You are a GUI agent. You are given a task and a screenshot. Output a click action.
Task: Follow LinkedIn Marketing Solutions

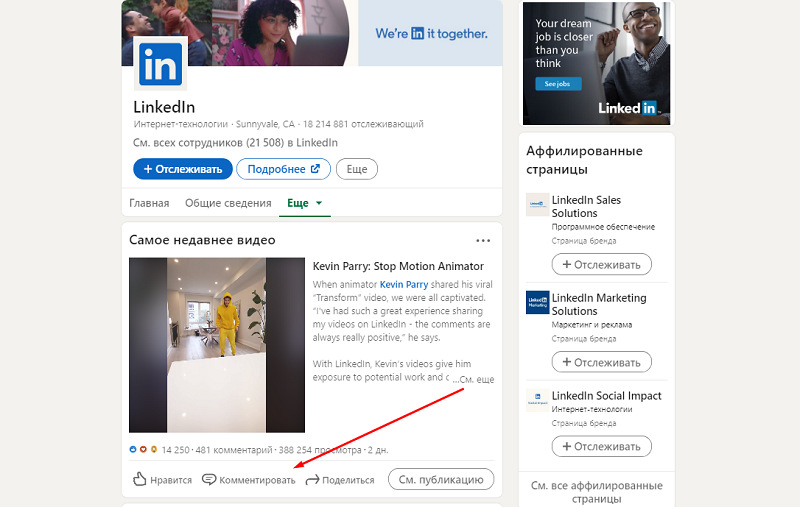(x=602, y=362)
